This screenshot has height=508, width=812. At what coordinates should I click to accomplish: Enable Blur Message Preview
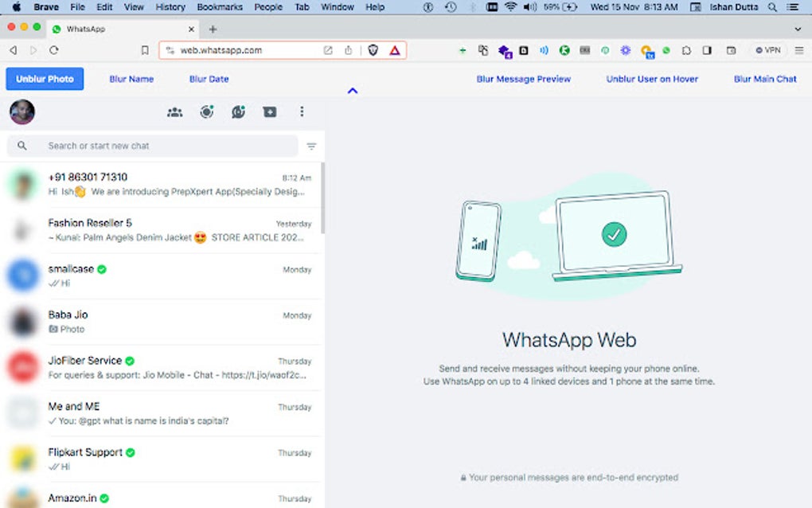coord(523,79)
